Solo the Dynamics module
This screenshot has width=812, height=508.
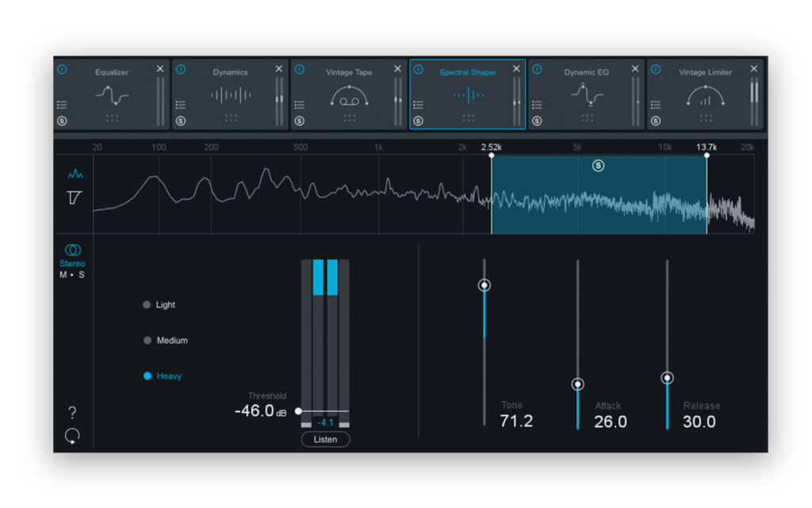[181, 121]
